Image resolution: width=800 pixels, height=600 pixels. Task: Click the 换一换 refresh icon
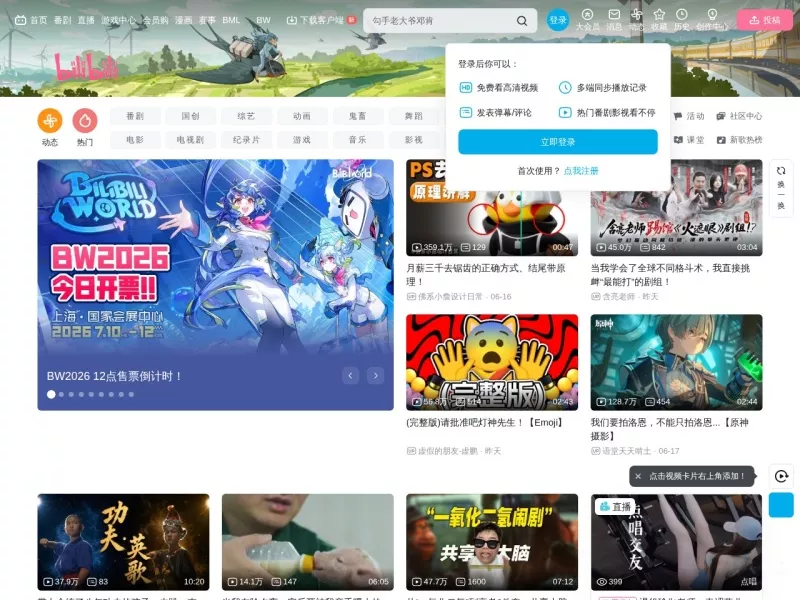click(x=781, y=171)
